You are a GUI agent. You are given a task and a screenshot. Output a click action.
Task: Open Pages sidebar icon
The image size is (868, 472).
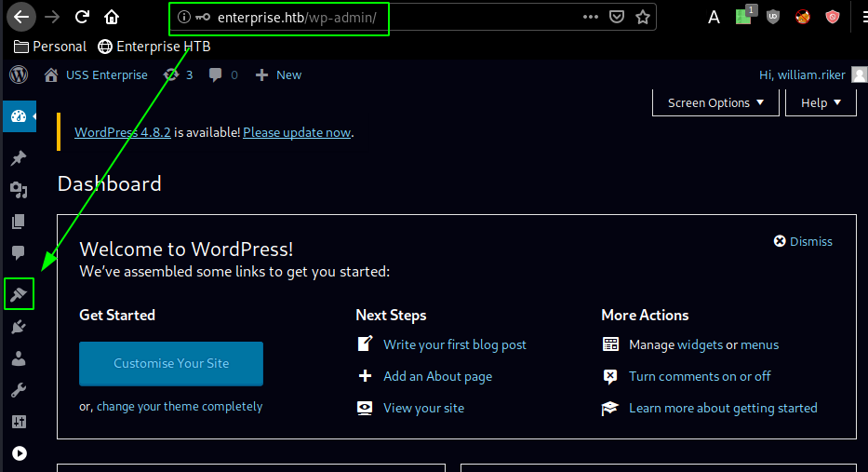[x=19, y=222]
